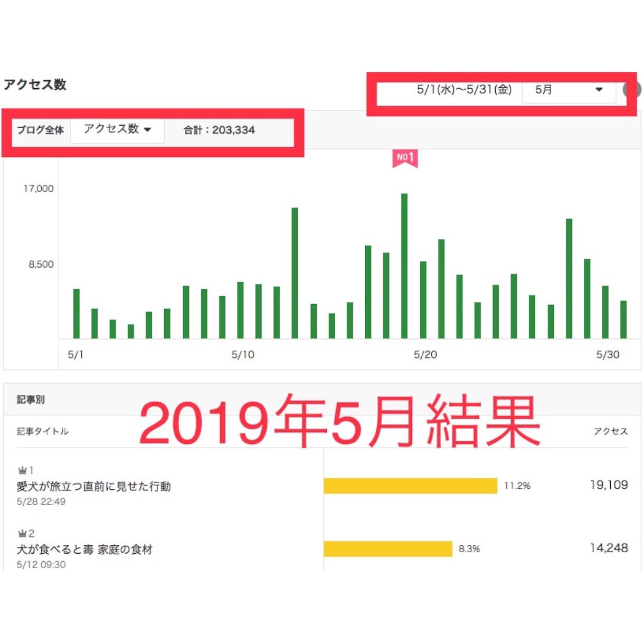Click the gray circular button at top right
Image resolution: width=644 pixels, height=644 pixels.
[x=632, y=90]
